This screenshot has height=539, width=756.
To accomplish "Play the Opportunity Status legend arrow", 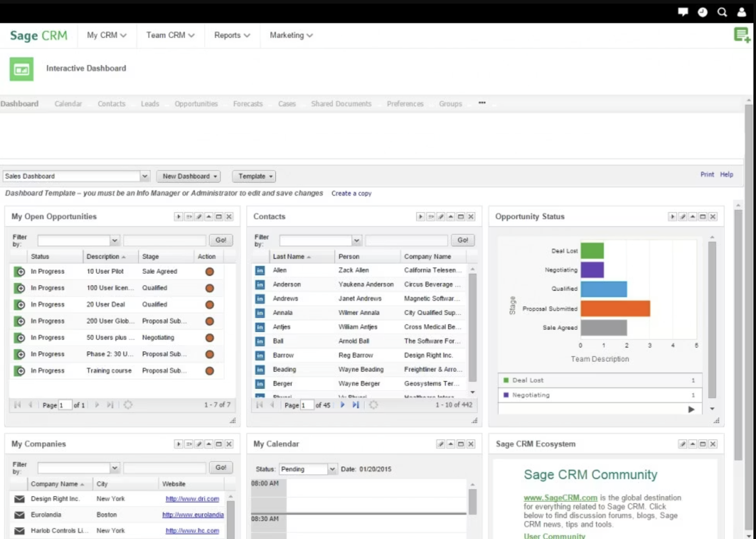I will (x=691, y=409).
